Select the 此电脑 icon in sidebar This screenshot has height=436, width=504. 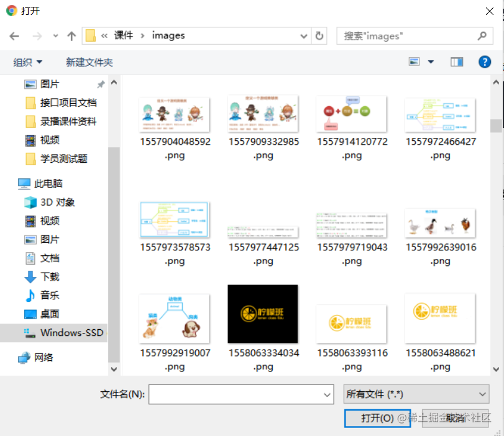click(x=37, y=183)
